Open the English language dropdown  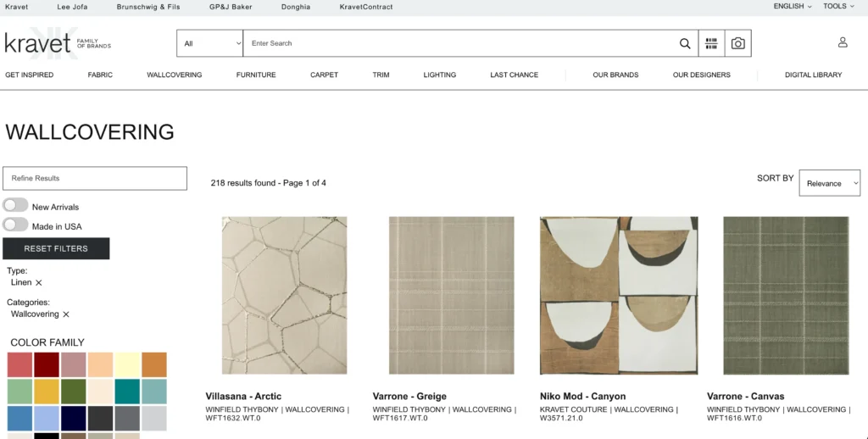(793, 6)
